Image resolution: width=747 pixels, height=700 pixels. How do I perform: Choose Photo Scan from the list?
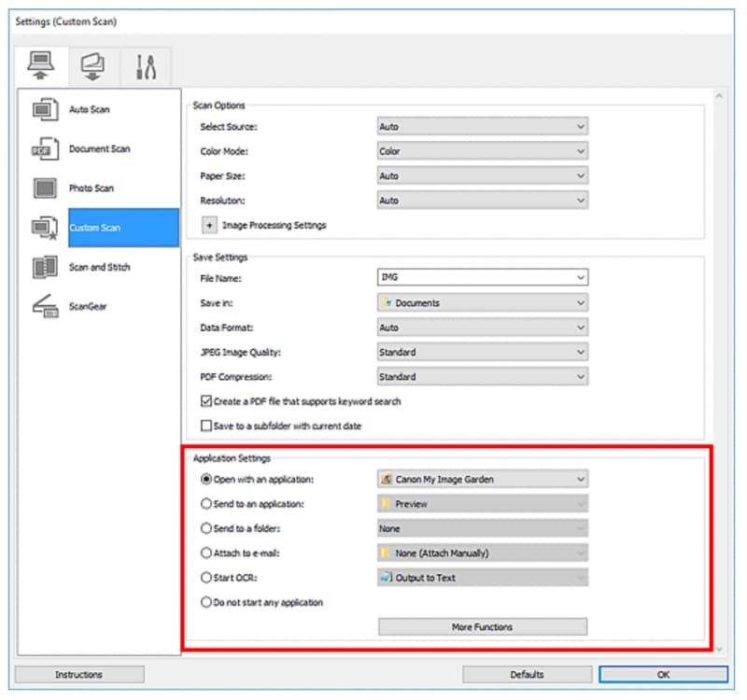(92, 189)
